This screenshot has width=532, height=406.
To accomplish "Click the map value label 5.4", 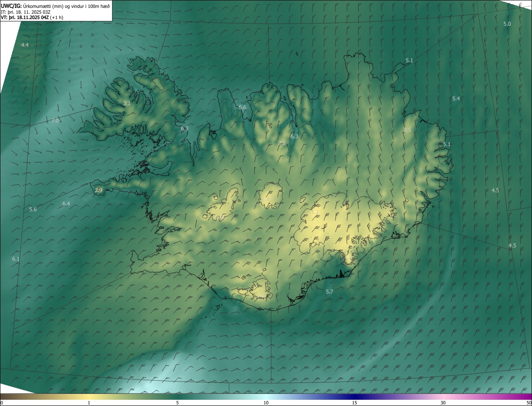I will click(x=456, y=98).
